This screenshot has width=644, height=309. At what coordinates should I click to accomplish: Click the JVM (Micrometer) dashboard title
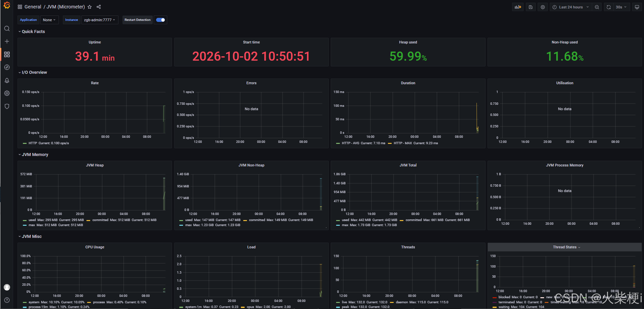point(66,7)
